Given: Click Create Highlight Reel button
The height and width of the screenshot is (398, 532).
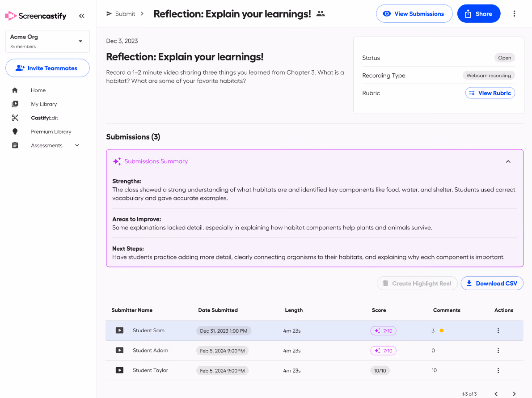Looking at the screenshot, I should [x=417, y=284].
